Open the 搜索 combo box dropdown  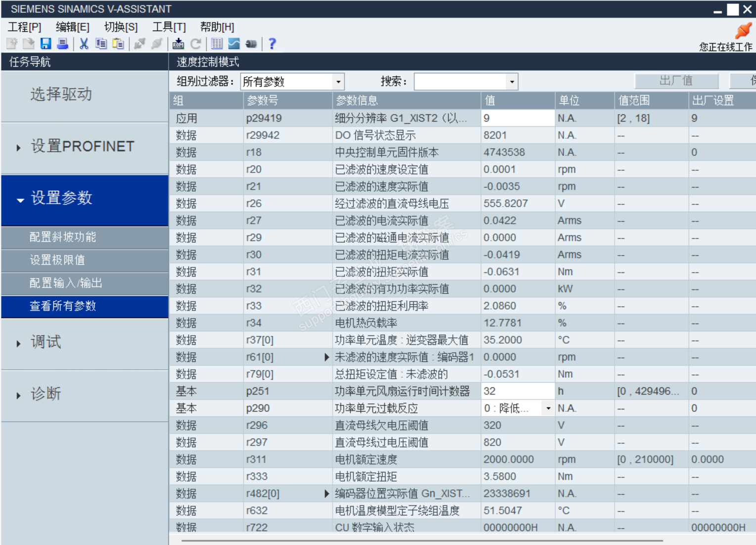pos(512,82)
